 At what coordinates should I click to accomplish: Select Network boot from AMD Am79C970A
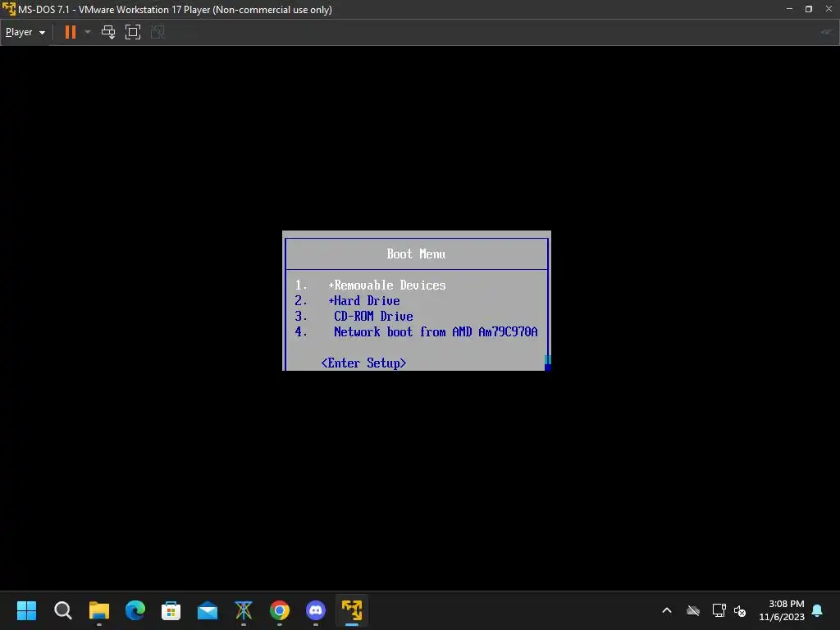pos(436,331)
